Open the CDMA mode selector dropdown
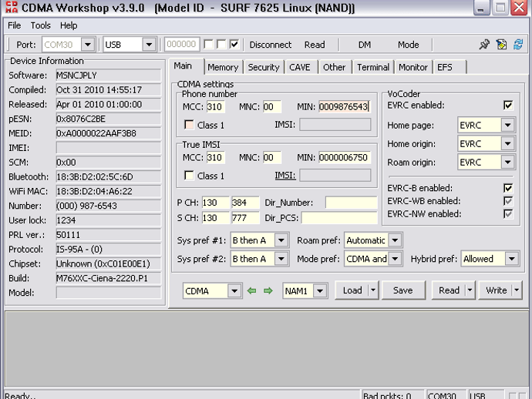The height and width of the screenshot is (399, 532). pos(234,291)
